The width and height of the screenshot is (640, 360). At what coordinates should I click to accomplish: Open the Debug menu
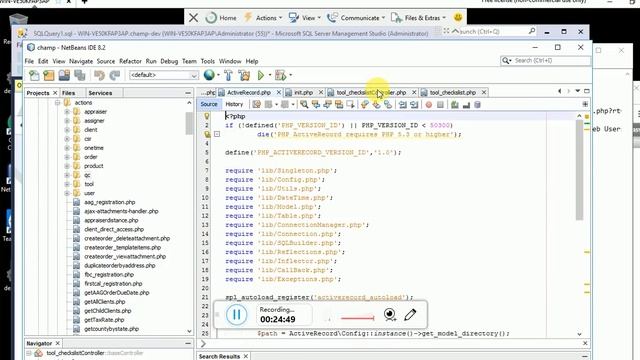click(169, 61)
